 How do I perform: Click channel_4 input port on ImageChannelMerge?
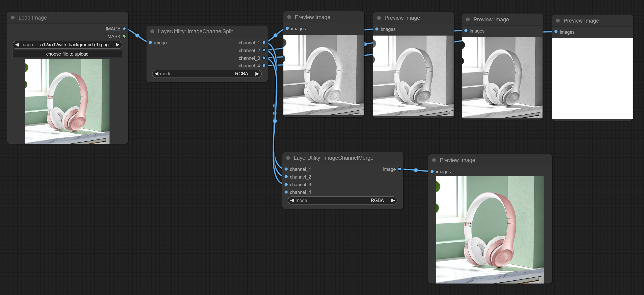(286, 192)
